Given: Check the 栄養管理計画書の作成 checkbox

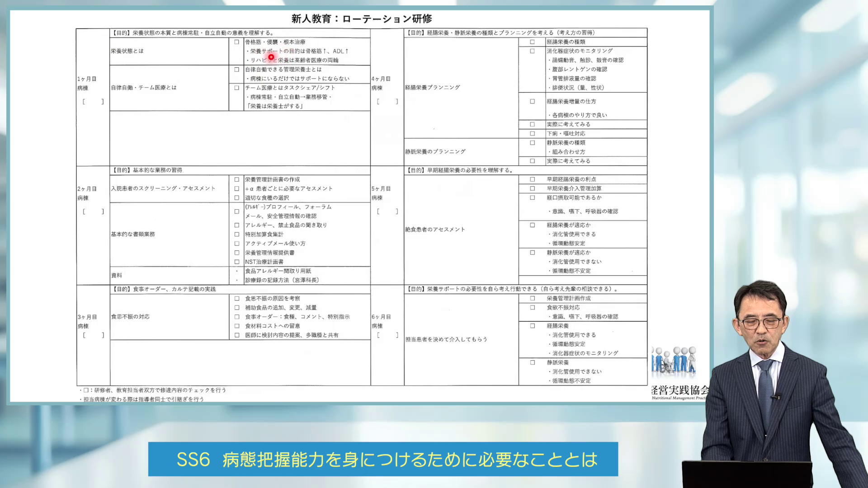Looking at the screenshot, I should pyautogui.click(x=236, y=179).
